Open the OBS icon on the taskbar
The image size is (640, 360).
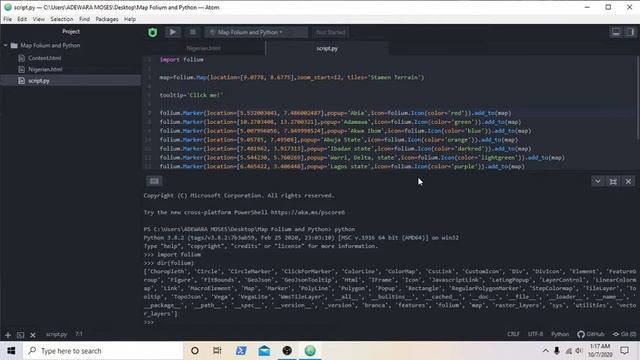[x=287, y=351]
